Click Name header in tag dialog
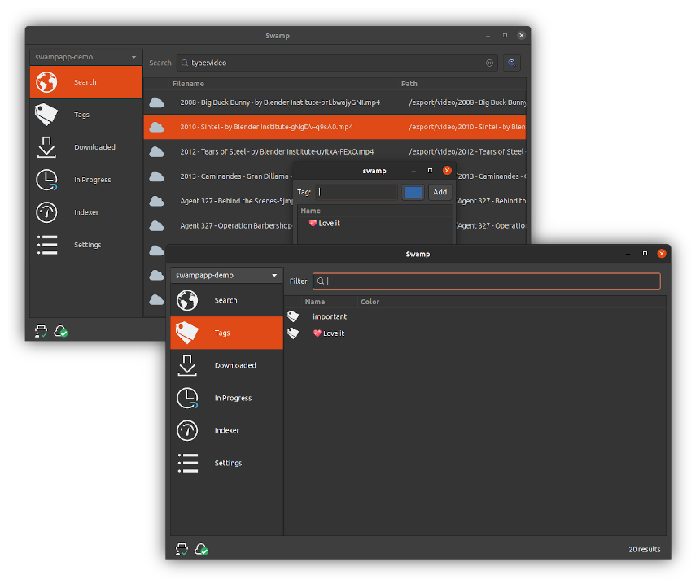 pyautogui.click(x=311, y=211)
